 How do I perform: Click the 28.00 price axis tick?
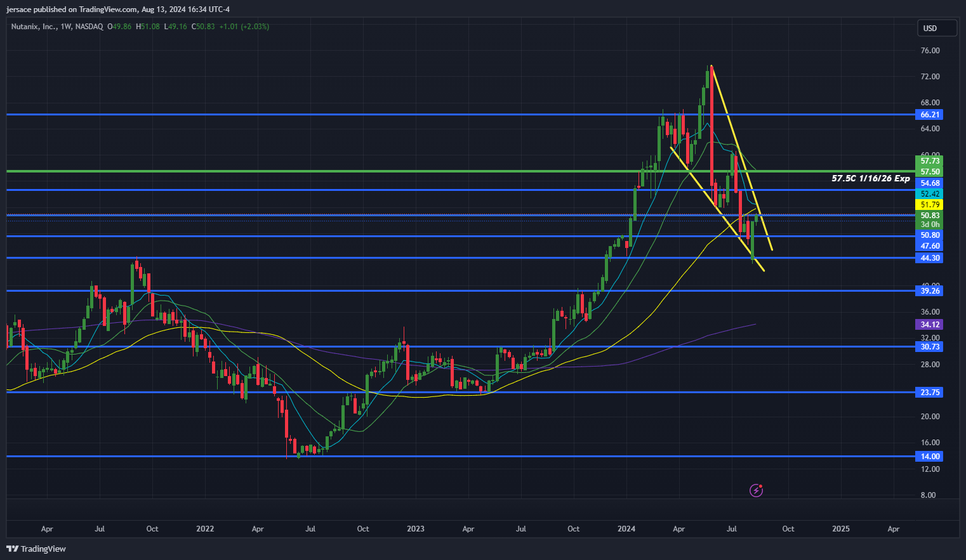pos(930,365)
